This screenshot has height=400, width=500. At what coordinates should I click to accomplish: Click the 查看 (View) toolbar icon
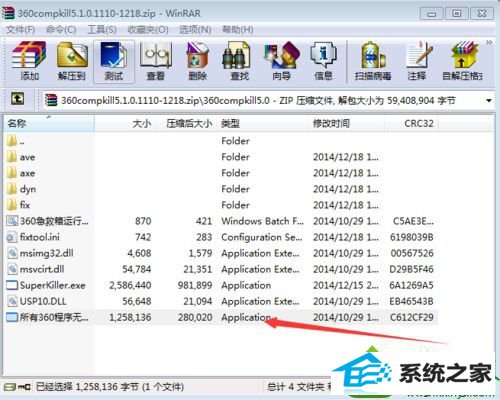[x=156, y=61]
